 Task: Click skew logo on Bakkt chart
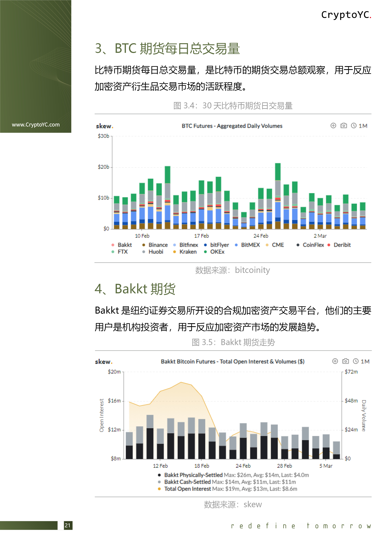(104, 362)
